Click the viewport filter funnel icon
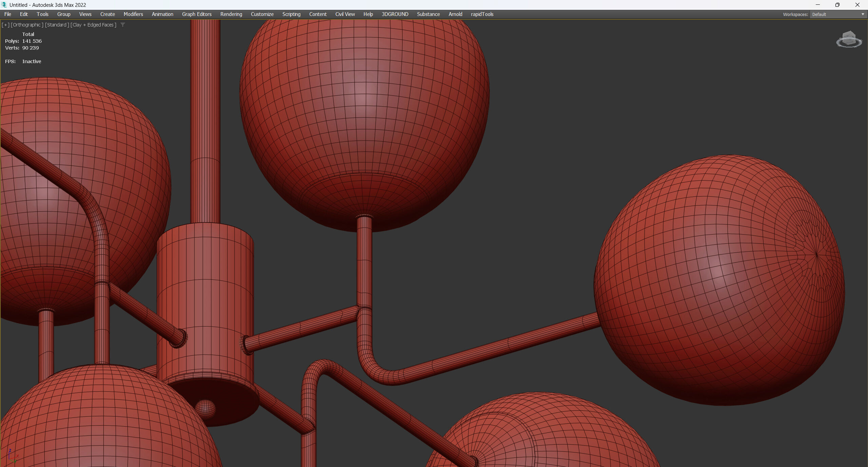 123,25
